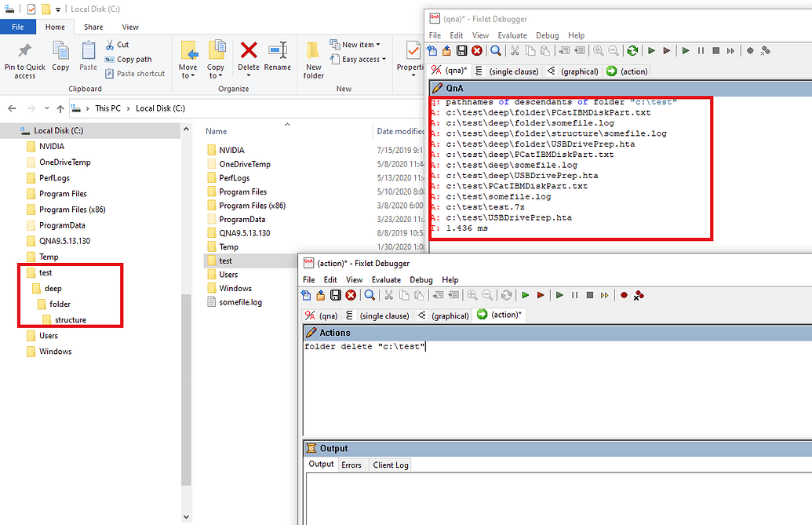Open Easy access dropdown in Explorer ribbon
Image resolution: width=812 pixels, height=525 pixels.
359,59
